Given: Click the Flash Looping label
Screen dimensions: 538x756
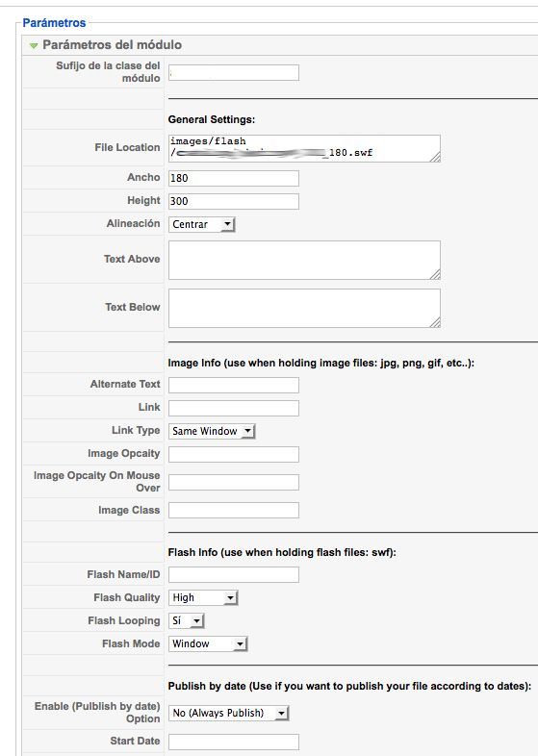Looking at the screenshot, I should click(124, 620).
